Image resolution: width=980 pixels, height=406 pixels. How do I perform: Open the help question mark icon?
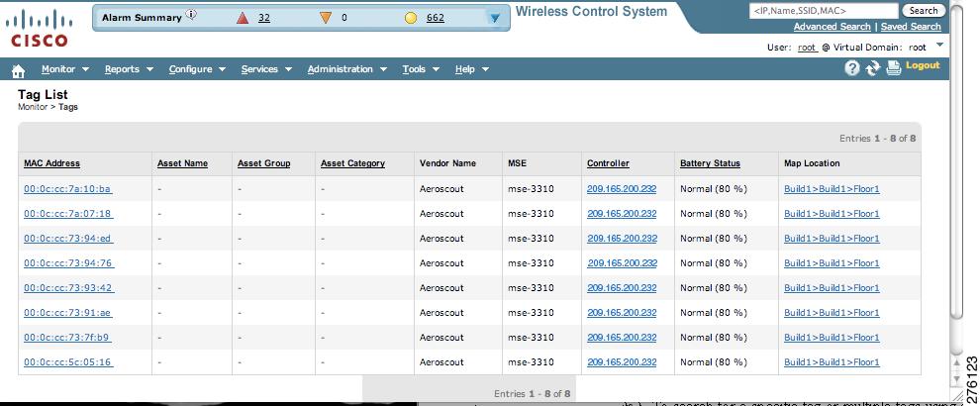852,68
